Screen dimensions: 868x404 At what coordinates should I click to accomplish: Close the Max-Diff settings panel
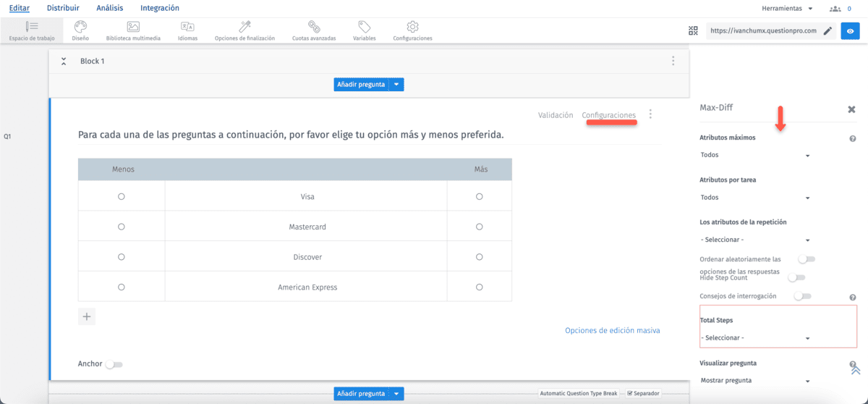(x=851, y=109)
